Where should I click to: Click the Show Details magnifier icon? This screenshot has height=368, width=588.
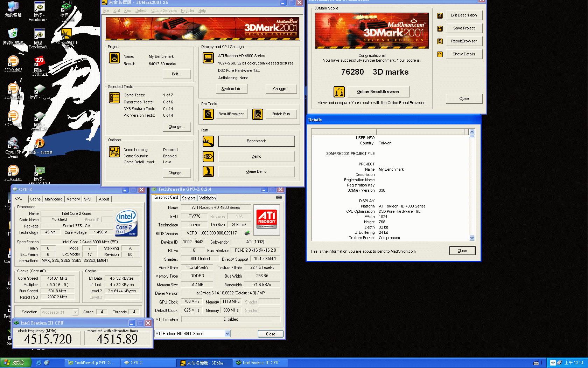440,54
